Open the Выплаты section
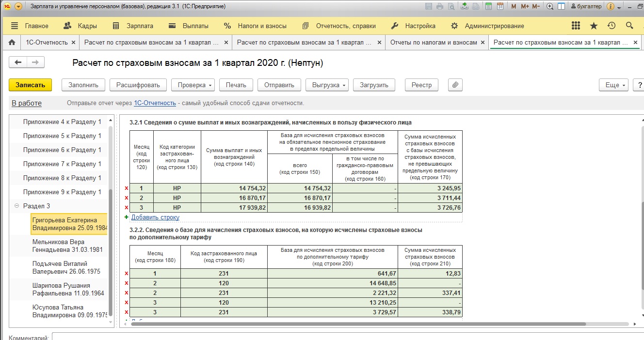The width and height of the screenshot is (644, 340). (189, 26)
